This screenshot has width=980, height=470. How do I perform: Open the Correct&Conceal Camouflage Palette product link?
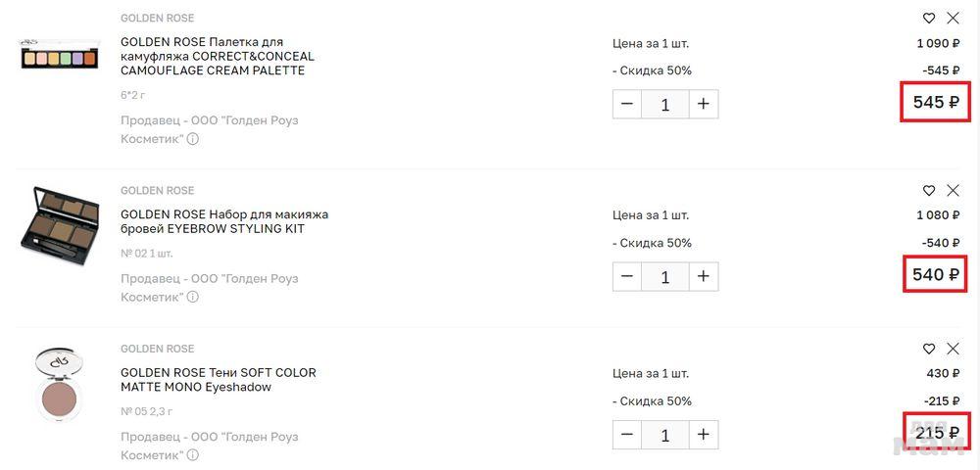217,56
